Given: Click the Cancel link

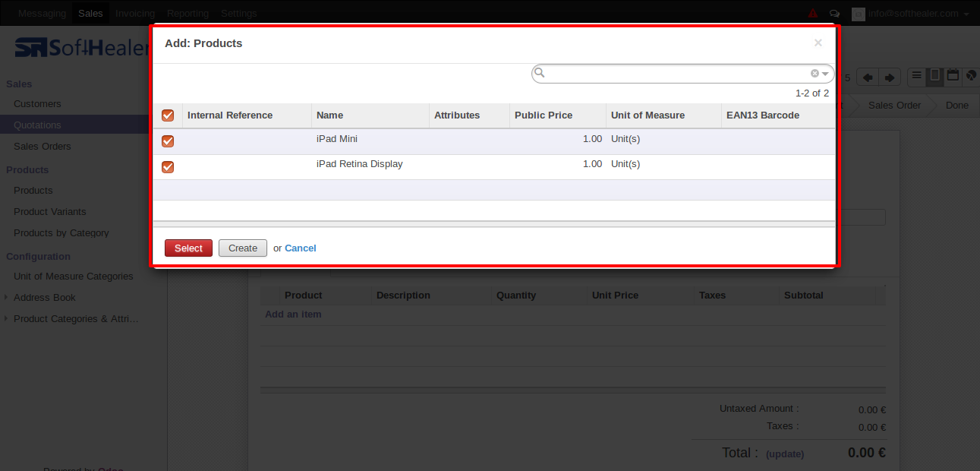Looking at the screenshot, I should tap(301, 248).
